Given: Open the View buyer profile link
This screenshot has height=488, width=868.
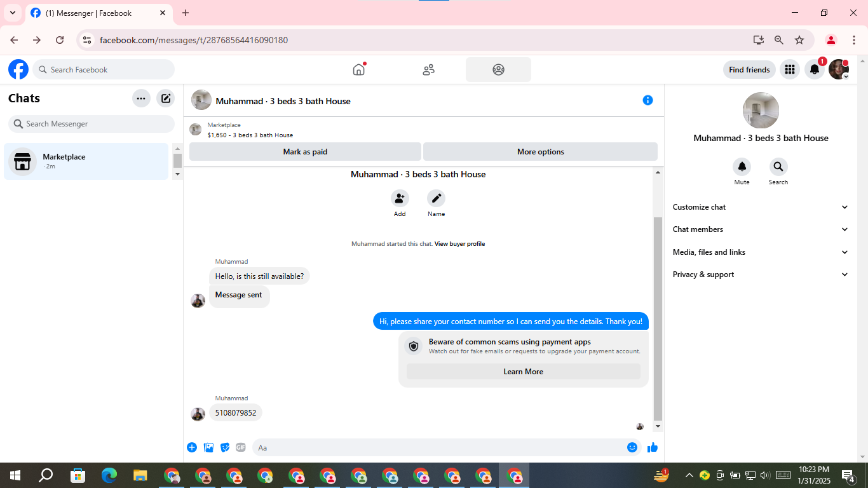Looking at the screenshot, I should click(459, 244).
